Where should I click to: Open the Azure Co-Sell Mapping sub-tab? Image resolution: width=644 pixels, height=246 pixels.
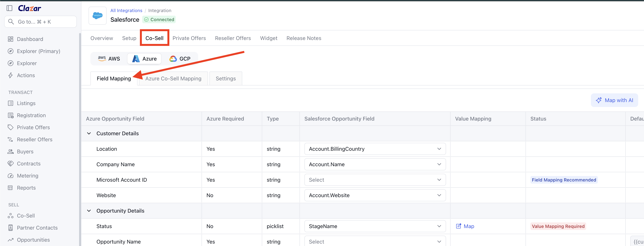pos(173,78)
